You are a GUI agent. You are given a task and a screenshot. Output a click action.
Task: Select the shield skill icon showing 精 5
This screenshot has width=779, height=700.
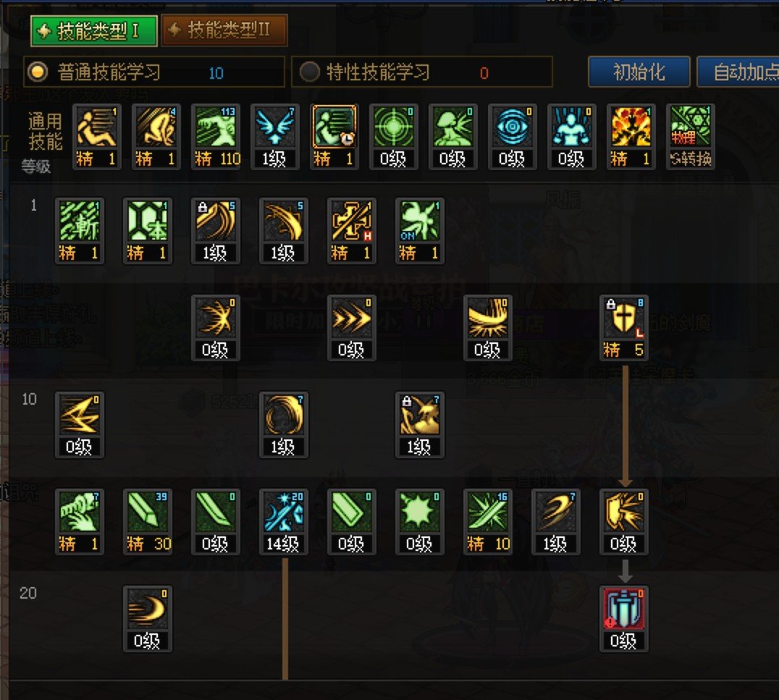coord(623,328)
